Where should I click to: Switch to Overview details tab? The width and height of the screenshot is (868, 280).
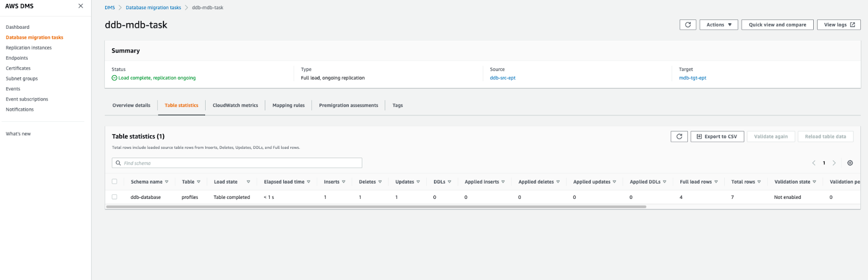(x=131, y=106)
